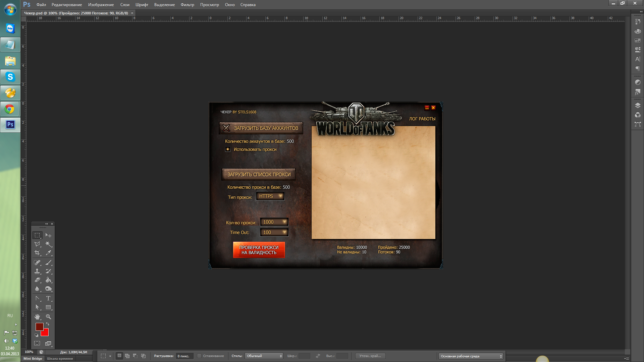The width and height of the screenshot is (644, 362).
Task: Choose the Healing Brush tool
Action: 37,262
